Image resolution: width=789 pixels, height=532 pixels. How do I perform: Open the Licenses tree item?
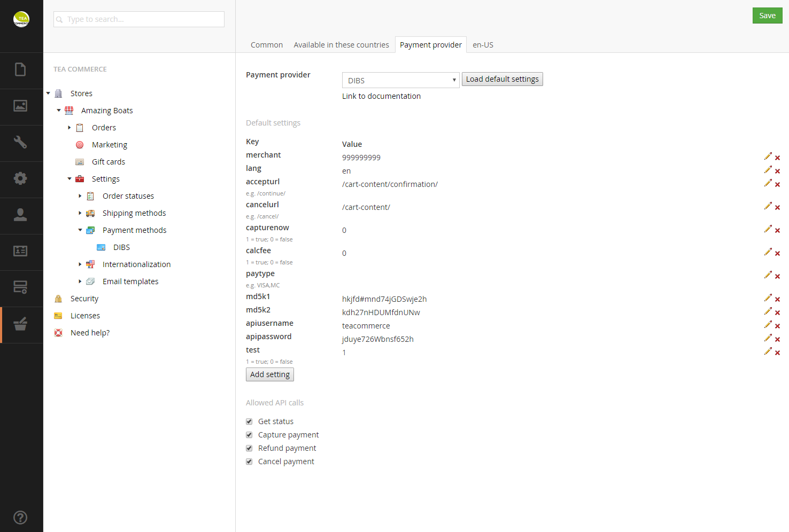pos(85,316)
